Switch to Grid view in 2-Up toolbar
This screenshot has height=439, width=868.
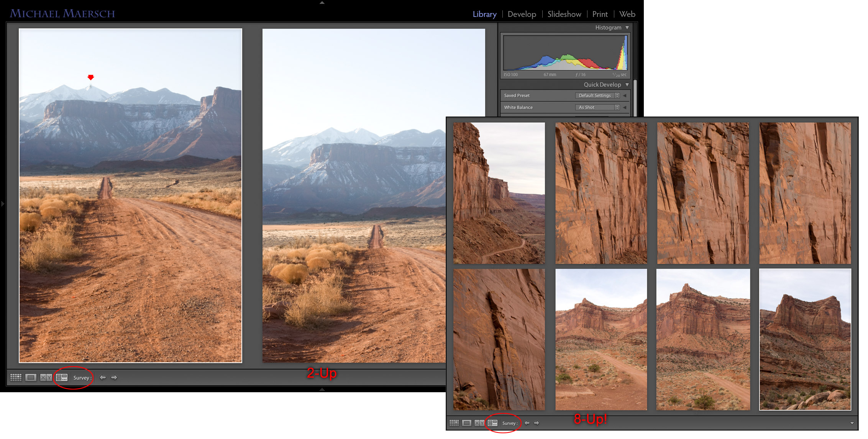(16, 378)
